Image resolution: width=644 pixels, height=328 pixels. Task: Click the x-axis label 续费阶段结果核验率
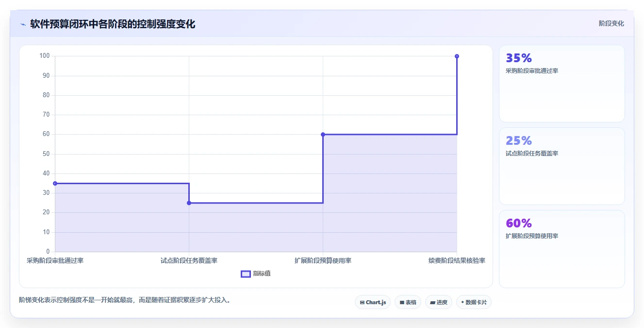pos(457,260)
